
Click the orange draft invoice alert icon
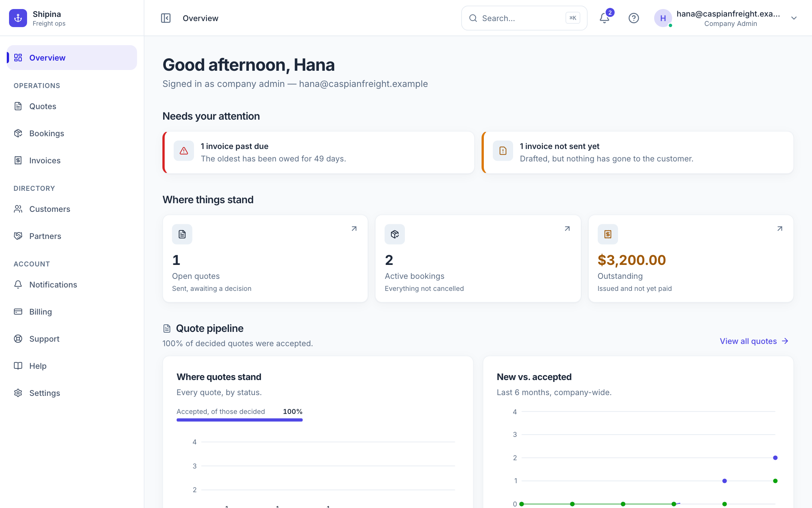click(503, 151)
